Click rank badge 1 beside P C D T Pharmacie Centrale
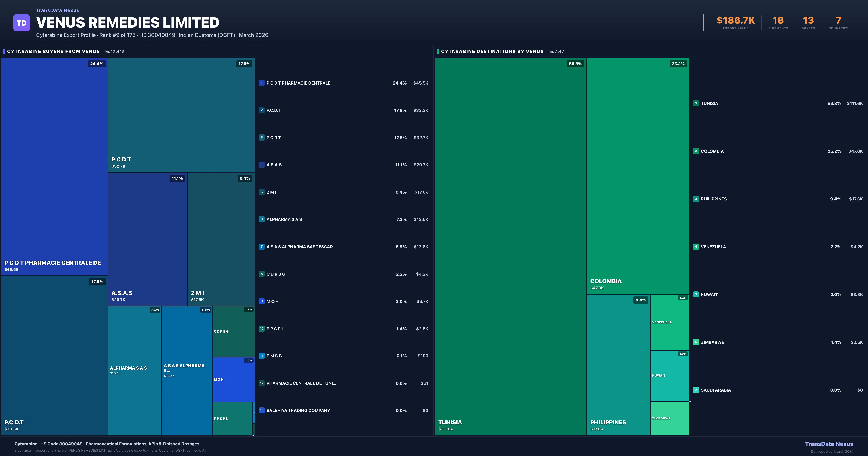The width and height of the screenshot is (868, 456). (261, 83)
